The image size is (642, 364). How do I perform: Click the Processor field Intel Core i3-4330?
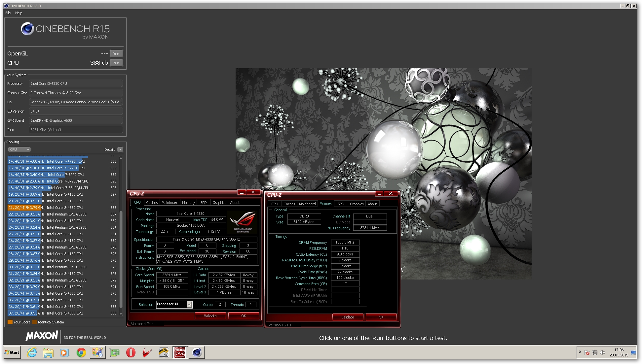[x=76, y=83]
